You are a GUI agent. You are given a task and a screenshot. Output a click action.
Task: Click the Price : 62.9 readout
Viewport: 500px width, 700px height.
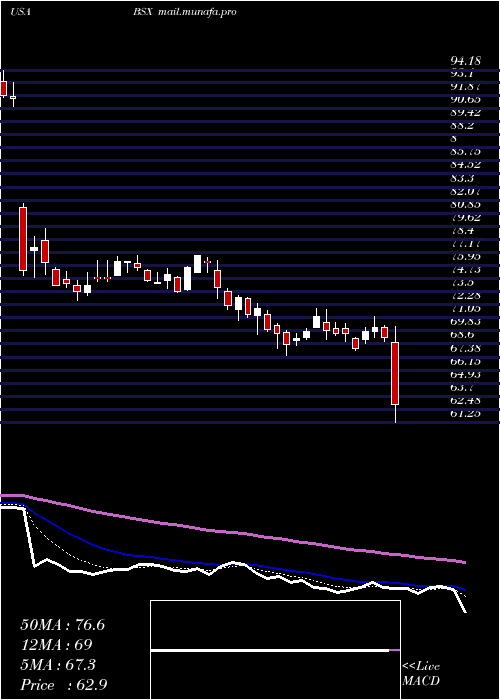(x=64, y=685)
